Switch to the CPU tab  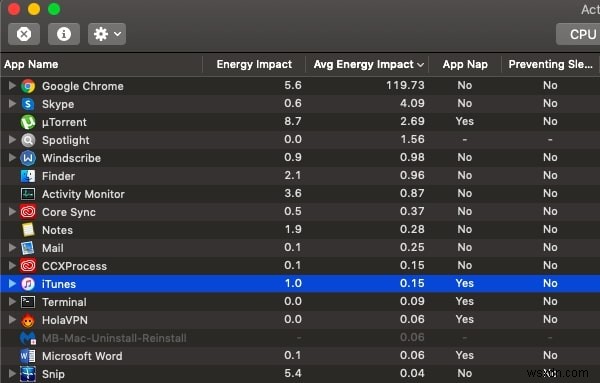click(579, 34)
